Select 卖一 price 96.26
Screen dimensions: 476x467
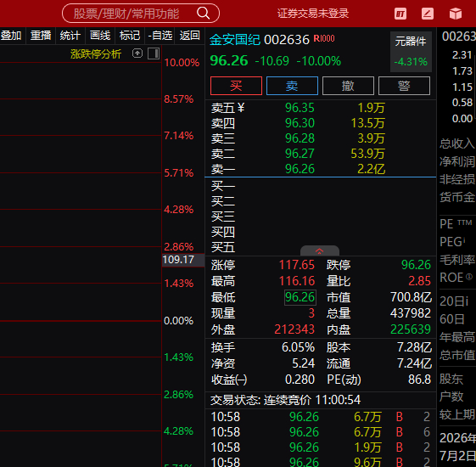[300, 169]
